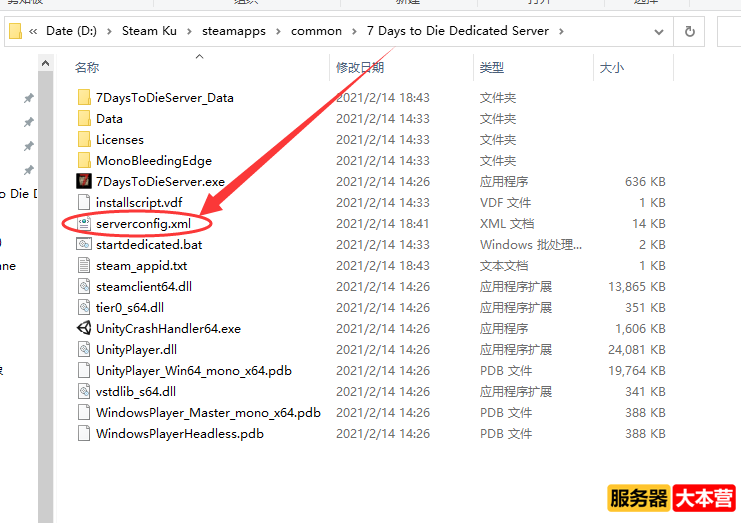Navigate to 'Steam Ku' in breadcrumb path
Viewport: 741px width, 523px height.
pos(153,31)
